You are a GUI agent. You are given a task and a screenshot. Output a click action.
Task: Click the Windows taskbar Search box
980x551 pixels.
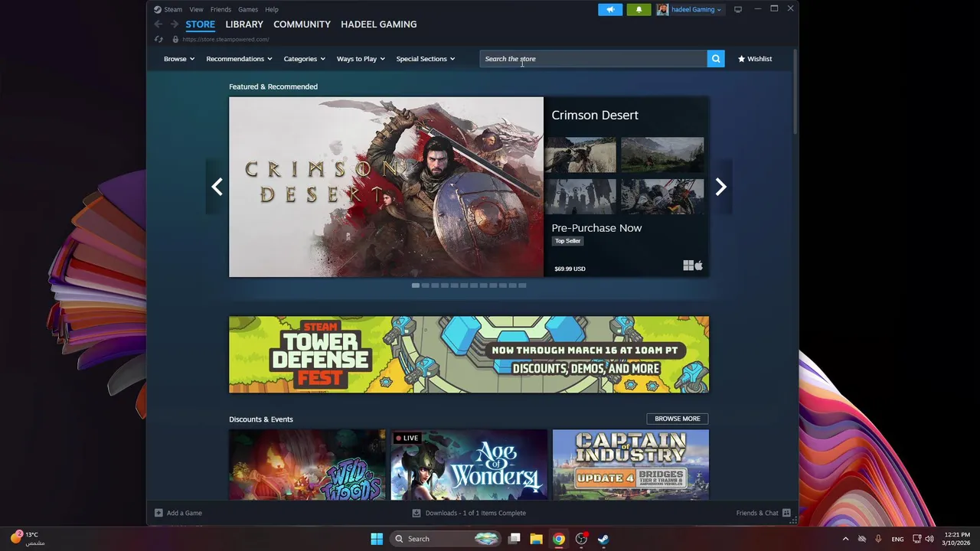[446, 539]
